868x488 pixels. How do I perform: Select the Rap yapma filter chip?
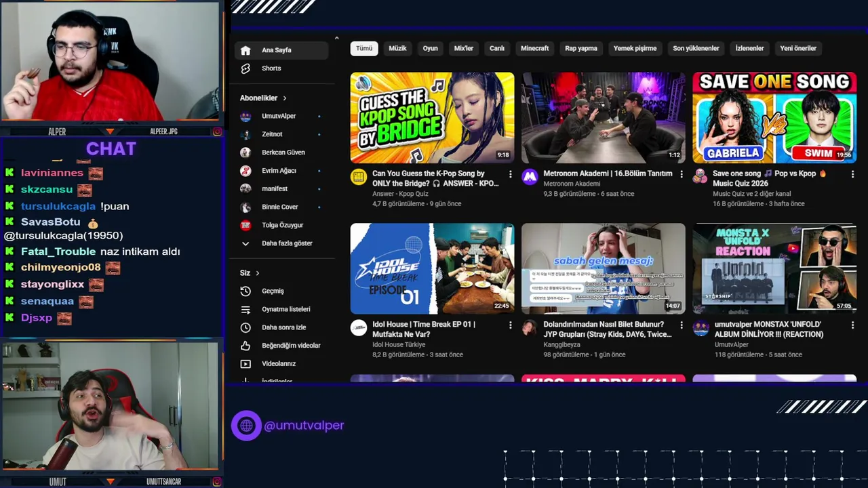(581, 49)
